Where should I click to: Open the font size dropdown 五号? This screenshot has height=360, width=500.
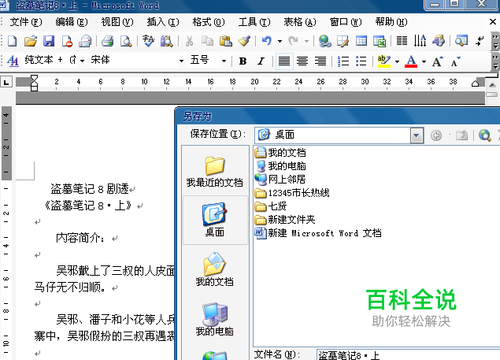tap(224, 61)
